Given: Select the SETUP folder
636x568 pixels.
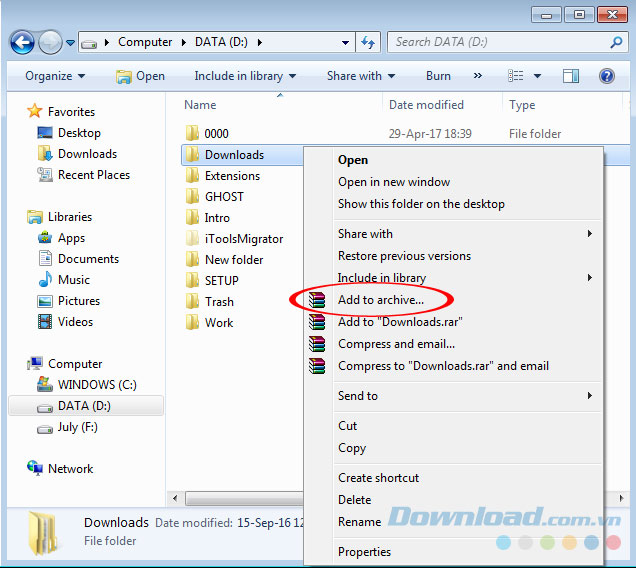Looking at the screenshot, I should [x=212, y=280].
